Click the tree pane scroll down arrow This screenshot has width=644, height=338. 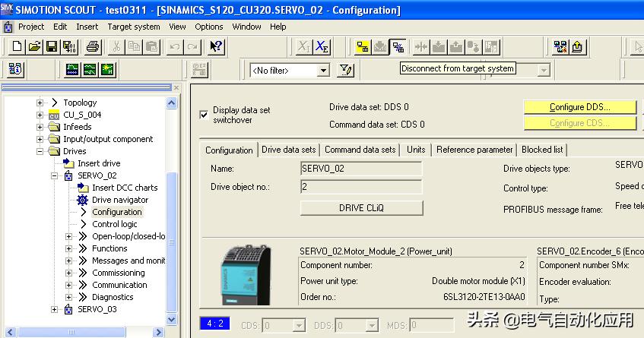[x=172, y=319]
